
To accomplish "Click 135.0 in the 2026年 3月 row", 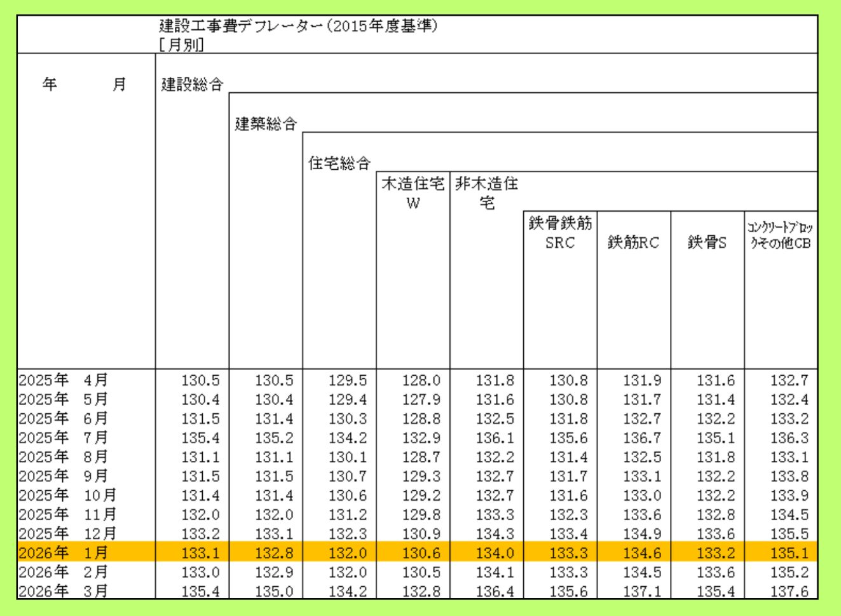I will click(x=274, y=591).
